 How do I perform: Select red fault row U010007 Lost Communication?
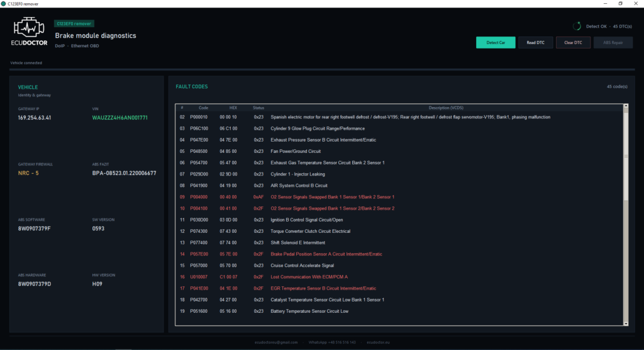pos(399,277)
